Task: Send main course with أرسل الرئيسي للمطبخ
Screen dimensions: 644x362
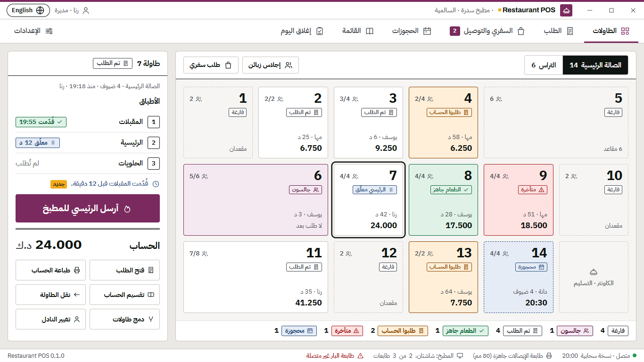Action: pos(88,208)
